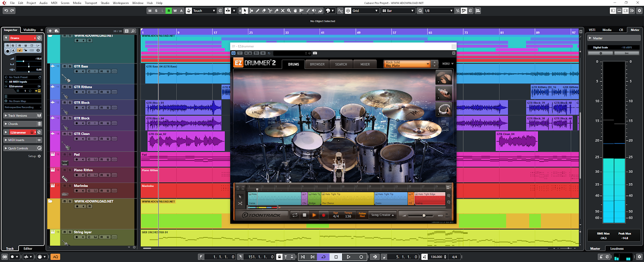
Task: Select the Glue tool
Action: (277, 10)
